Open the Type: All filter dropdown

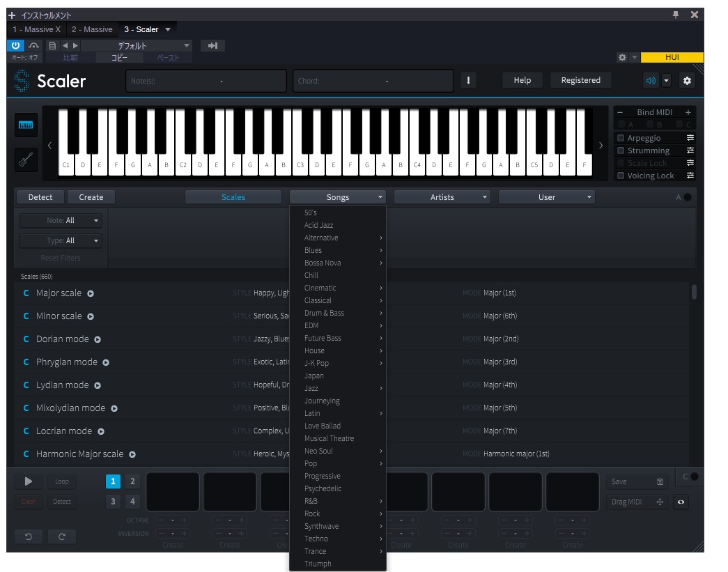click(61, 240)
